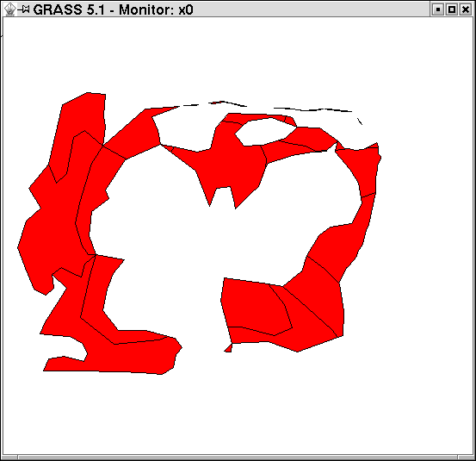Screen dimensions: 476x461
Task: Minimize the GRASS monitor window
Action: [x=438, y=9]
